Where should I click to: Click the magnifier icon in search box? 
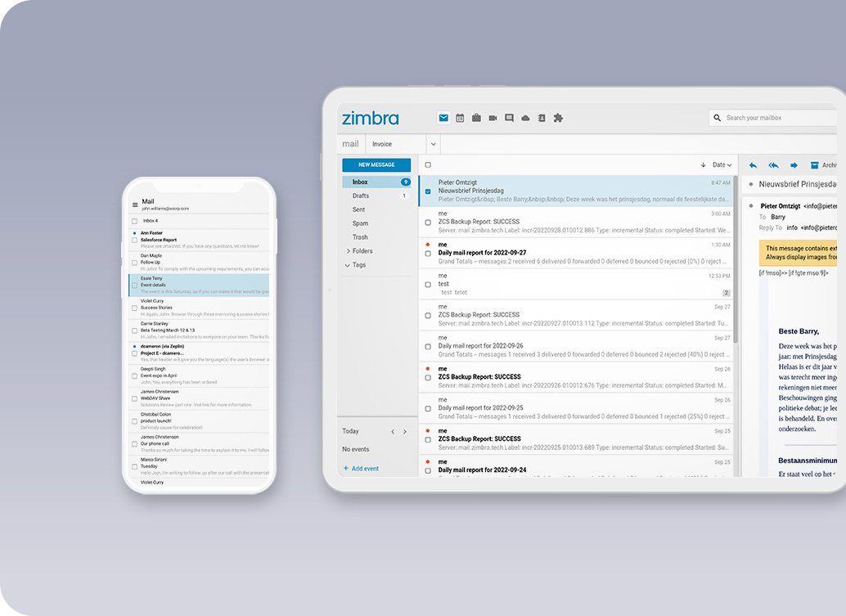(x=717, y=118)
